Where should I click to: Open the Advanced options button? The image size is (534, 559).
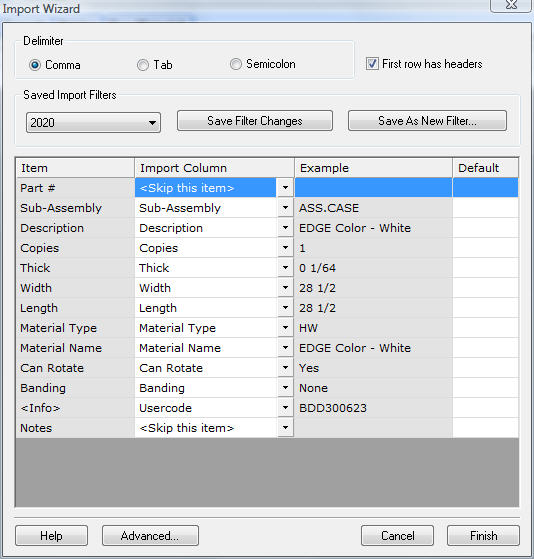pyautogui.click(x=150, y=535)
